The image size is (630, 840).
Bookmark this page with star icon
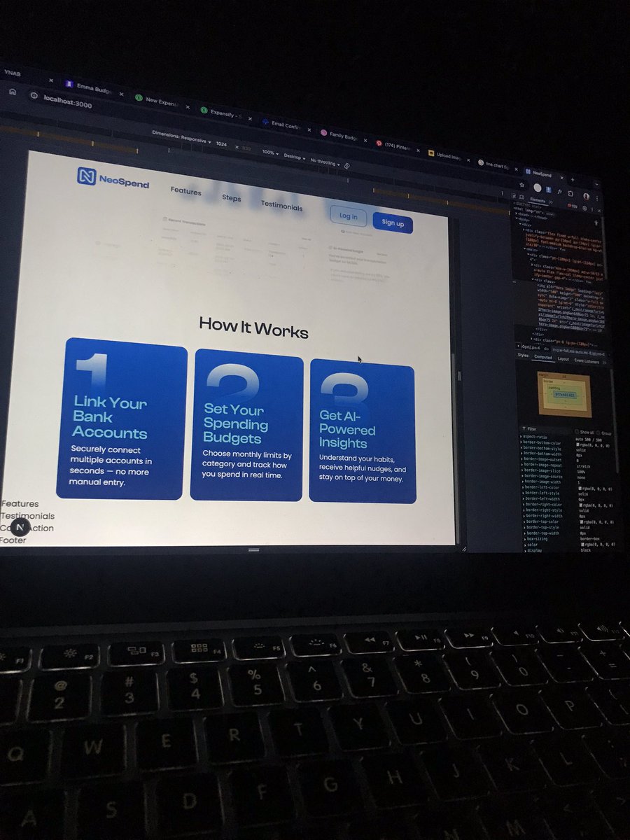(521, 185)
